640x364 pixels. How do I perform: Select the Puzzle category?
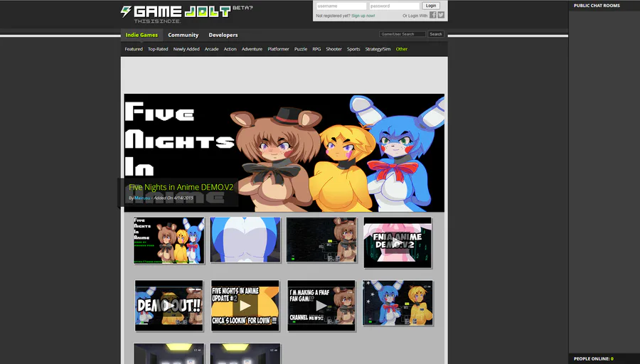click(x=301, y=49)
